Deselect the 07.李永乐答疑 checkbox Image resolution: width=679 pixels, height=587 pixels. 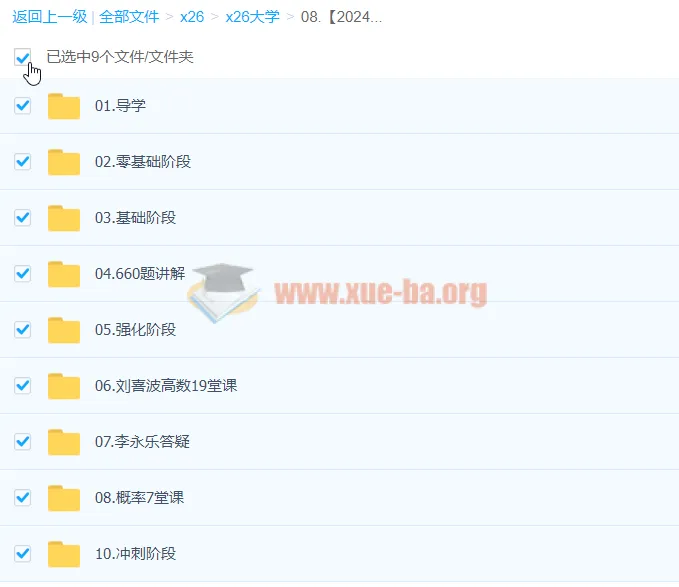(x=23, y=442)
